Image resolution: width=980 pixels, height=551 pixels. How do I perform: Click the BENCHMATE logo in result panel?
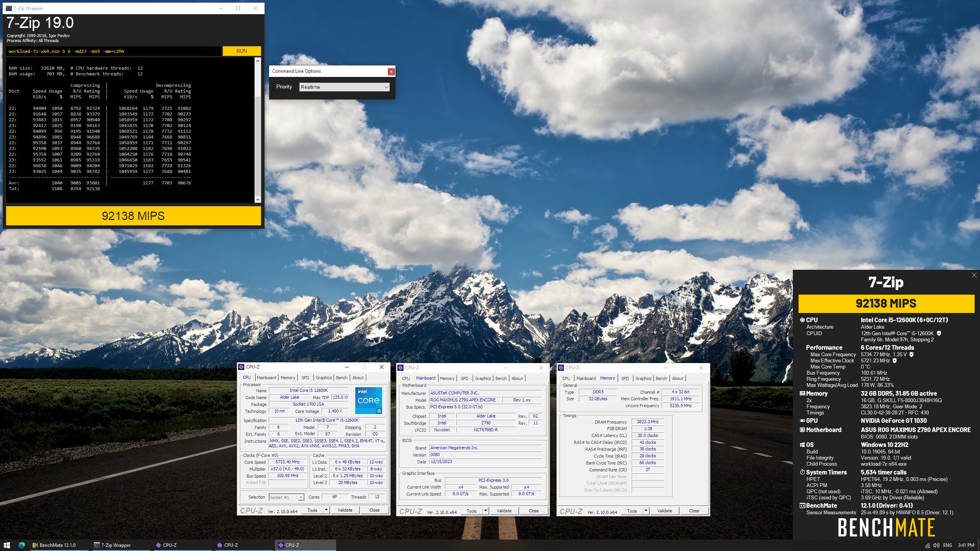(x=886, y=527)
